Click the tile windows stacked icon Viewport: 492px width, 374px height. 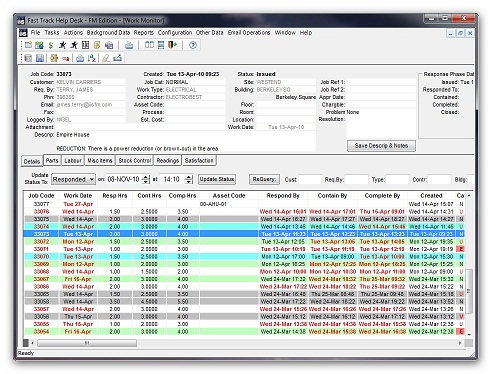pyautogui.click(x=161, y=45)
